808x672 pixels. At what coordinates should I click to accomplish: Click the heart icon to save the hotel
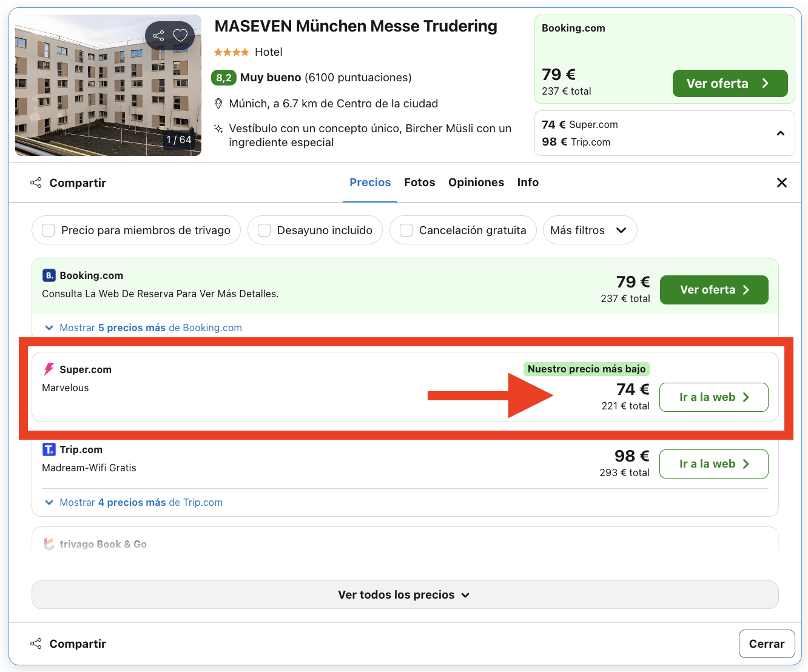[x=180, y=35]
